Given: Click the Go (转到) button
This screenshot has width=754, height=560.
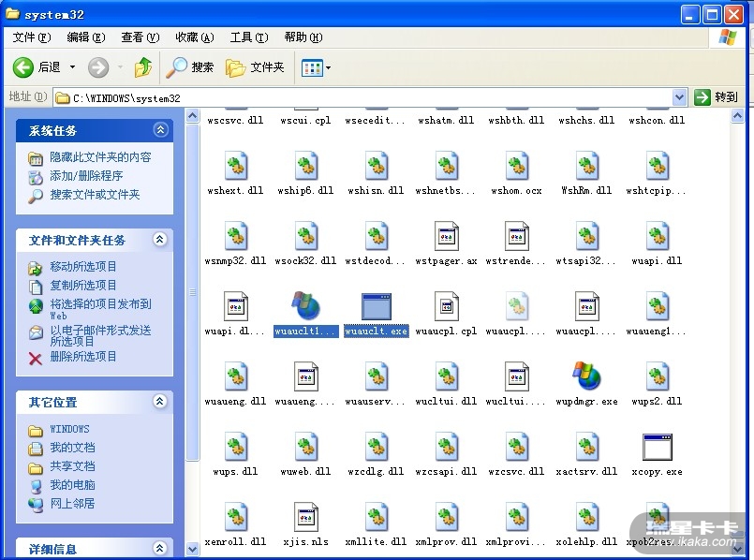Looking at the screenshot, I should (716, 97).
